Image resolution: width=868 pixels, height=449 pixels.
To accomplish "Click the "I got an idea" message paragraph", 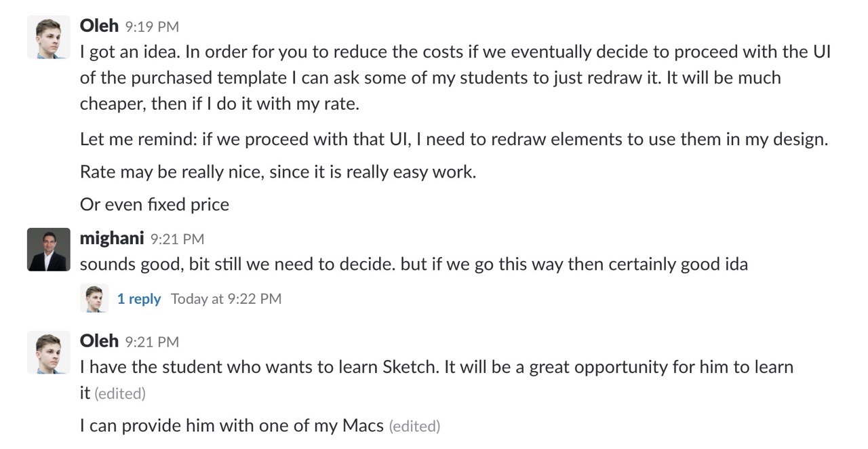I will [456, 78].
